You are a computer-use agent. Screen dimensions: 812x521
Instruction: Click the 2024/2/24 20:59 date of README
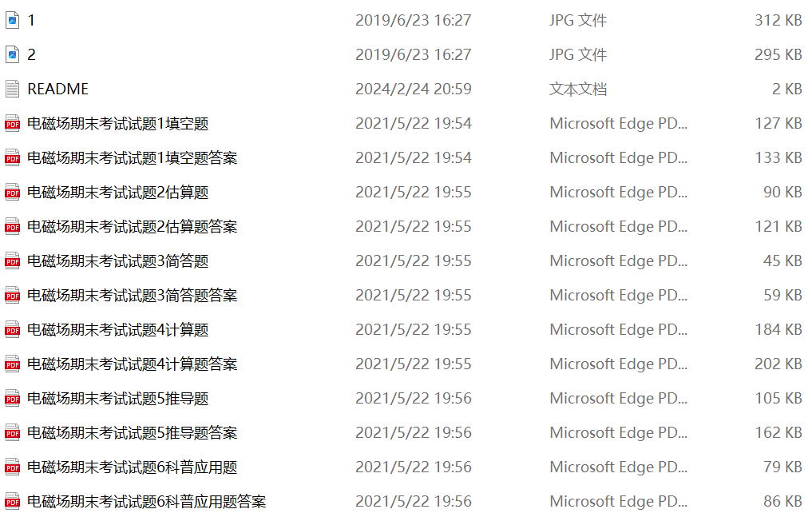pyautogui.click(x=413, y=89)
